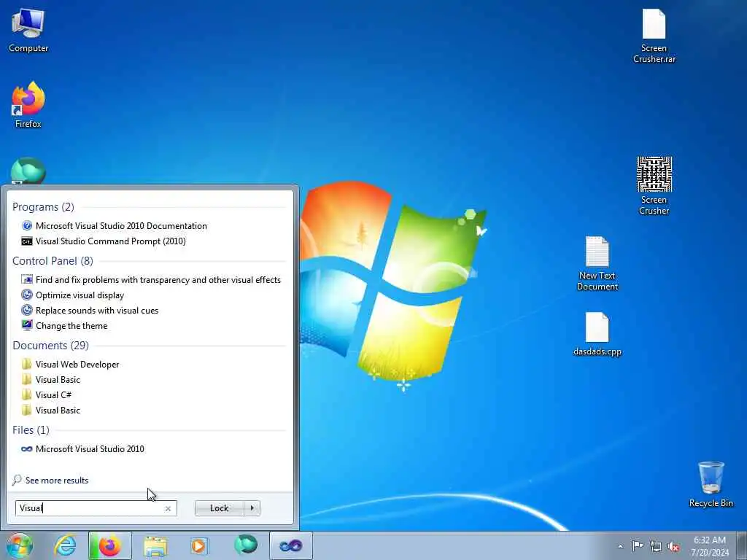Click the Documents (29) group header
The width and height of the screenshot is (747, 560).
(x=50, y=345)
